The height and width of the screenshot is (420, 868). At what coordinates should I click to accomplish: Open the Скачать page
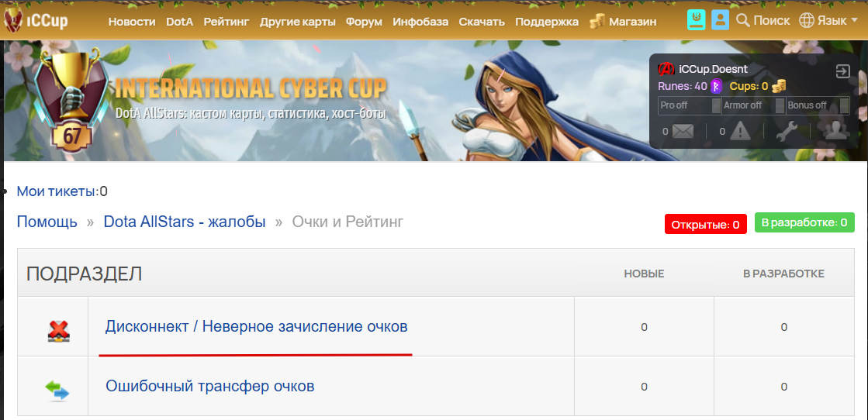pyautogui.click(x=482, y=22)
